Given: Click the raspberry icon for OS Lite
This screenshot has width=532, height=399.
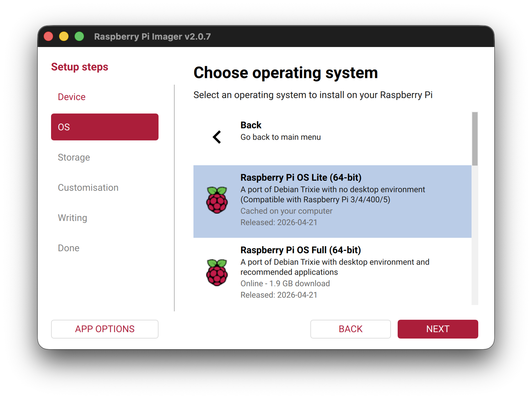Looking at the screenshot, I should pyautogui.click(x=217, y=200).
